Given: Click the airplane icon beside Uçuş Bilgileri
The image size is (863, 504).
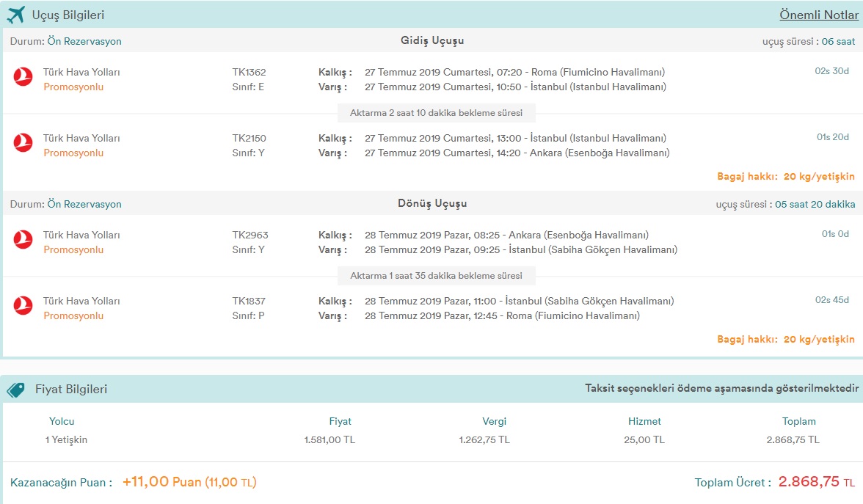Looking at the screenshot, I should [16, 15].
